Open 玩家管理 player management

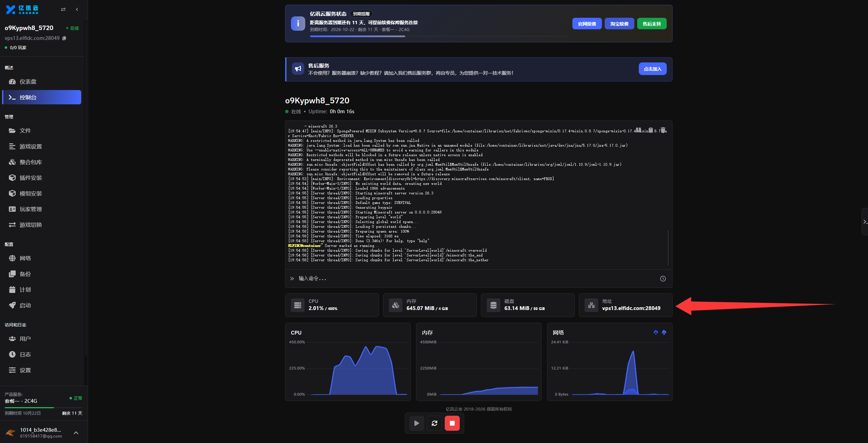42,209
